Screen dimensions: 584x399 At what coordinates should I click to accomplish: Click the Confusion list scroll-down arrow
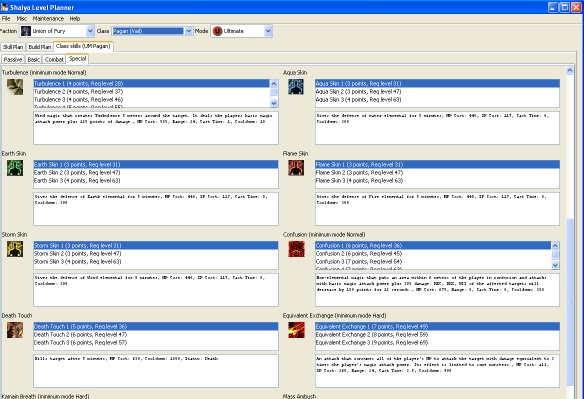pos(555,265)
